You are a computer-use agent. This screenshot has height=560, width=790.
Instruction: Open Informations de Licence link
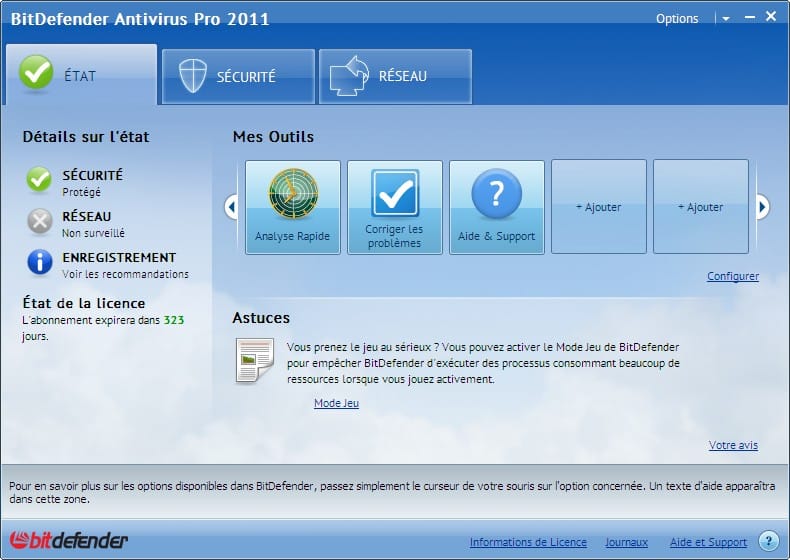(528, 542)
